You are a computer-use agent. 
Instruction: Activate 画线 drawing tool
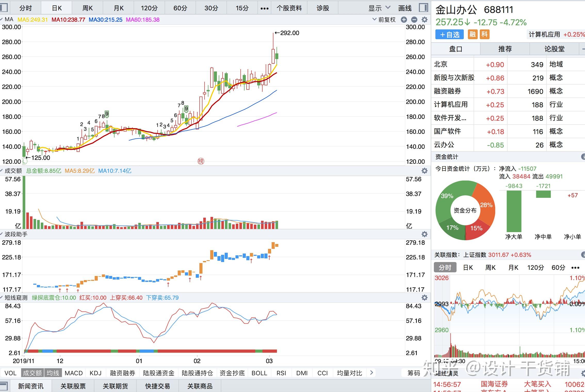coord(405,8)
